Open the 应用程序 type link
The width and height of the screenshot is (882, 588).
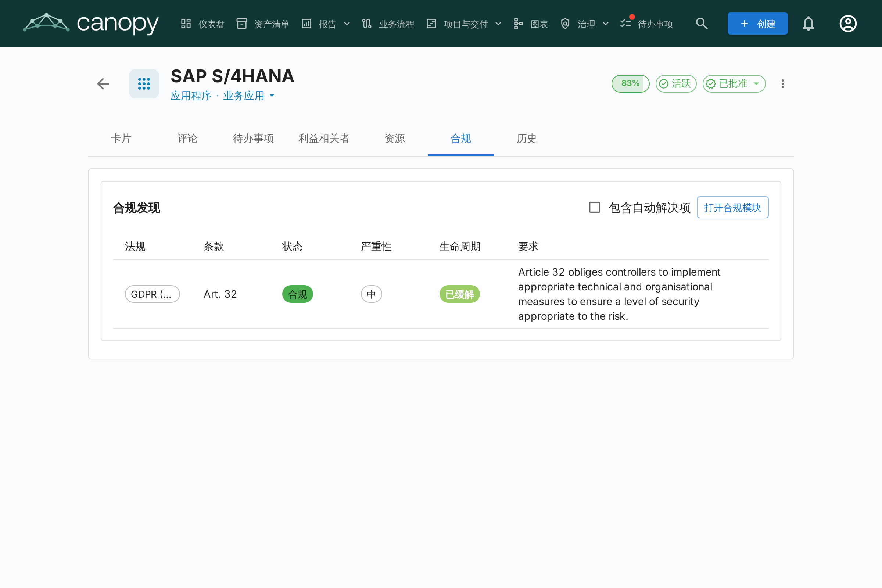coord(191,96)
